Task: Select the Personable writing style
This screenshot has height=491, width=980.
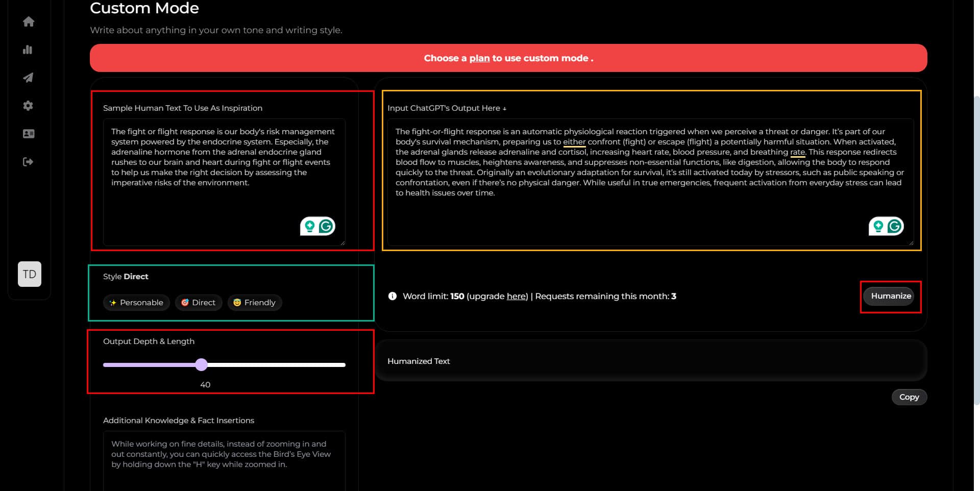Action: tap(136, 302)
